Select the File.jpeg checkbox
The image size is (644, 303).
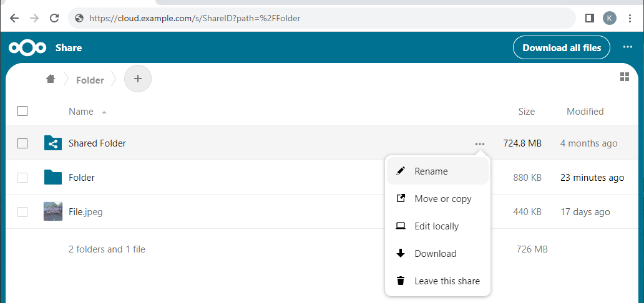[22, 212]
